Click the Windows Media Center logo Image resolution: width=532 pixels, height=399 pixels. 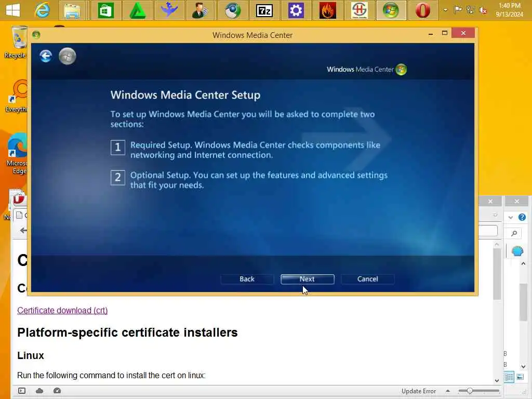[367, 69]
